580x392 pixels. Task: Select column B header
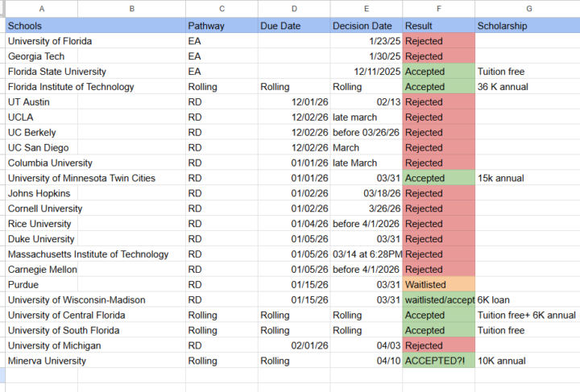tap(131, 9)
